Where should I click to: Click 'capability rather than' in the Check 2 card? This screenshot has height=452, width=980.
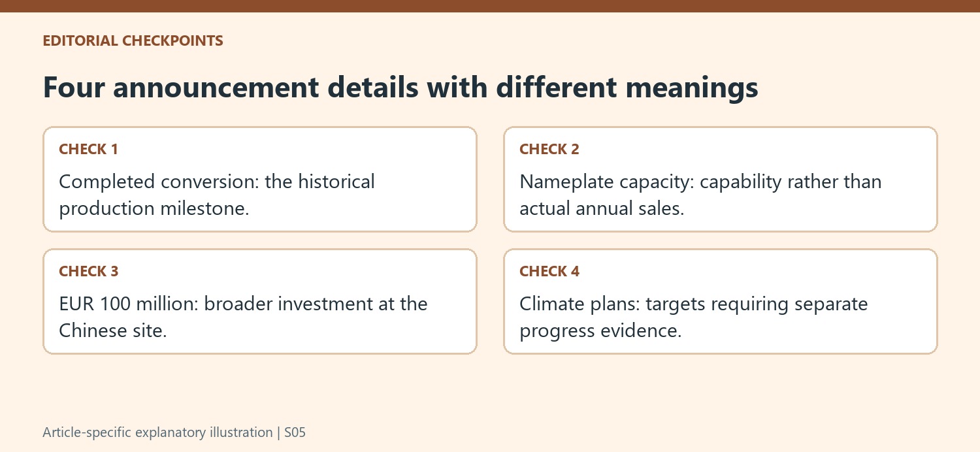(x=791, y=181)
